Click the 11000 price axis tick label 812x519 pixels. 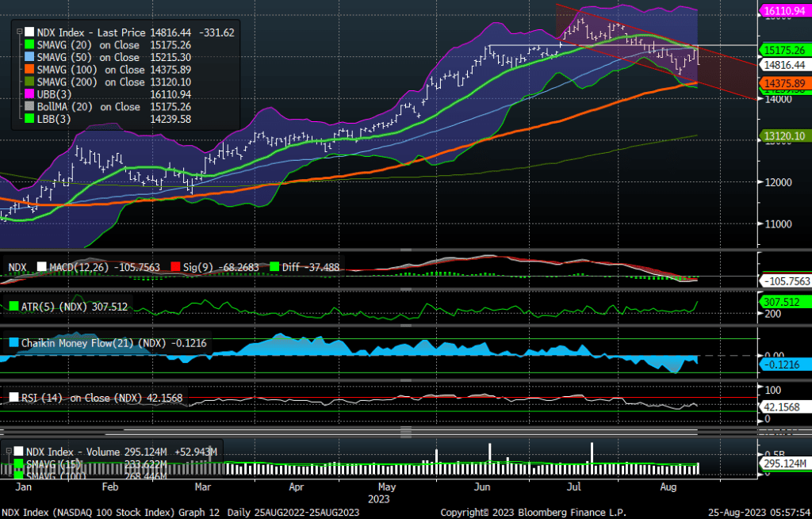point(779,224)
